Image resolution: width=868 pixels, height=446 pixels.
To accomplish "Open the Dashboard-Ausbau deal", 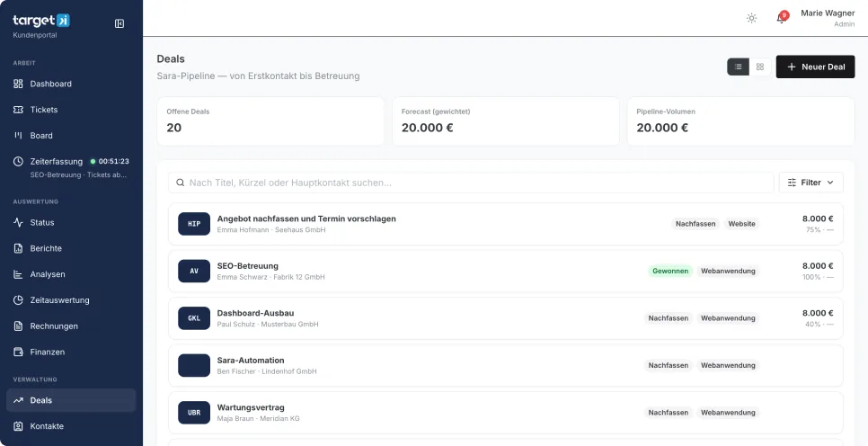I will [x=505, y=318].
